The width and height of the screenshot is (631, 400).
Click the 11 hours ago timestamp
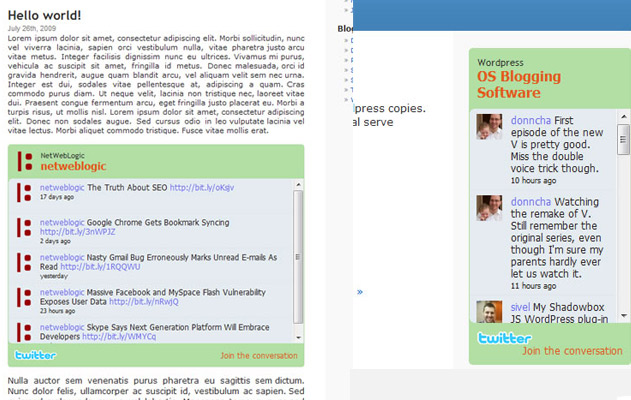(534, 286)
